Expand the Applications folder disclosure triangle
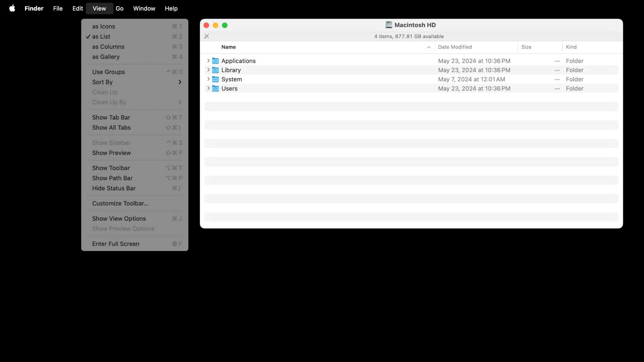 [x=208, y=61]
